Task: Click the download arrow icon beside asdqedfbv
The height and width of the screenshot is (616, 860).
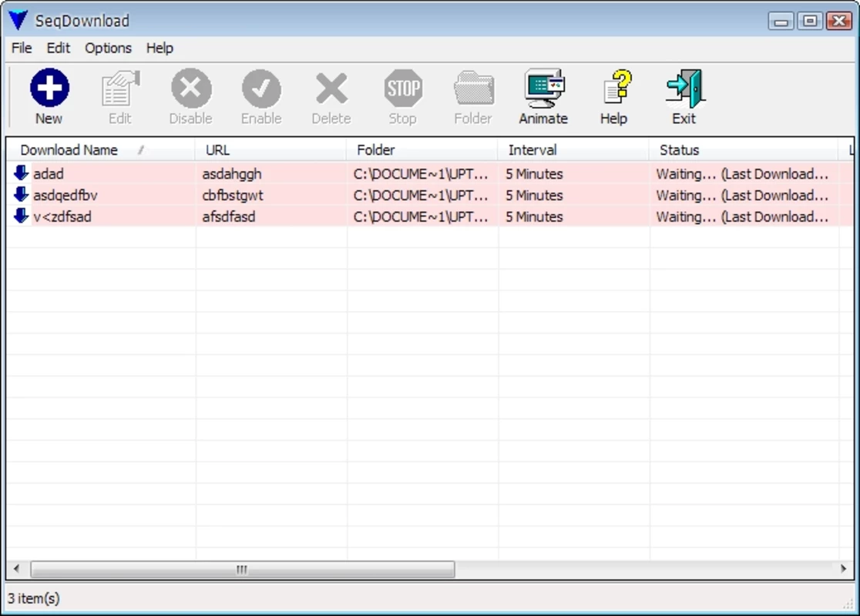Action: coord(21,194)
